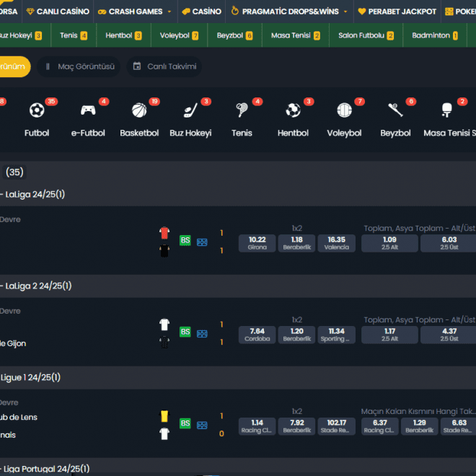Open field view icon for Girona match

202,242
